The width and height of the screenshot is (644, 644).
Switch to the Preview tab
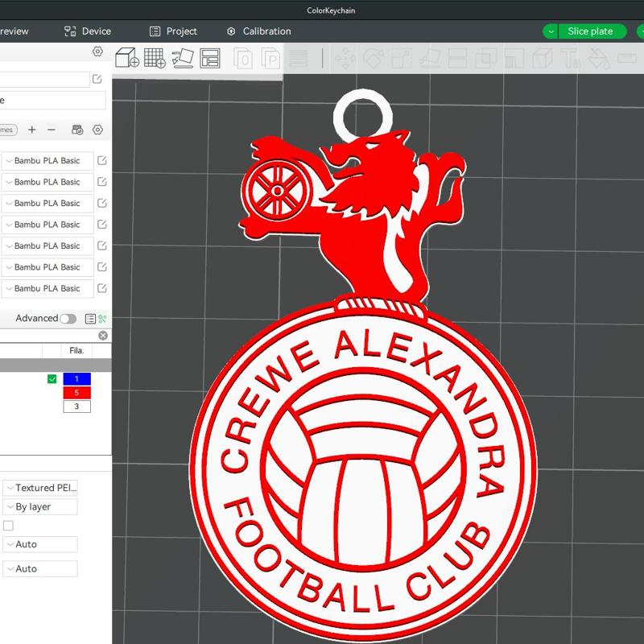pyautogui.click(x=14, y=31)
